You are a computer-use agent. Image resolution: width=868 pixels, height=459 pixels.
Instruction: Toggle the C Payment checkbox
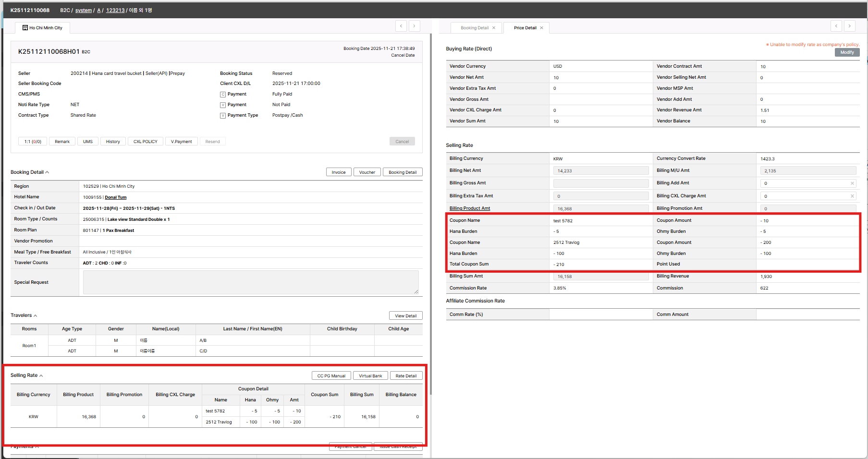[x=223, y=95]
